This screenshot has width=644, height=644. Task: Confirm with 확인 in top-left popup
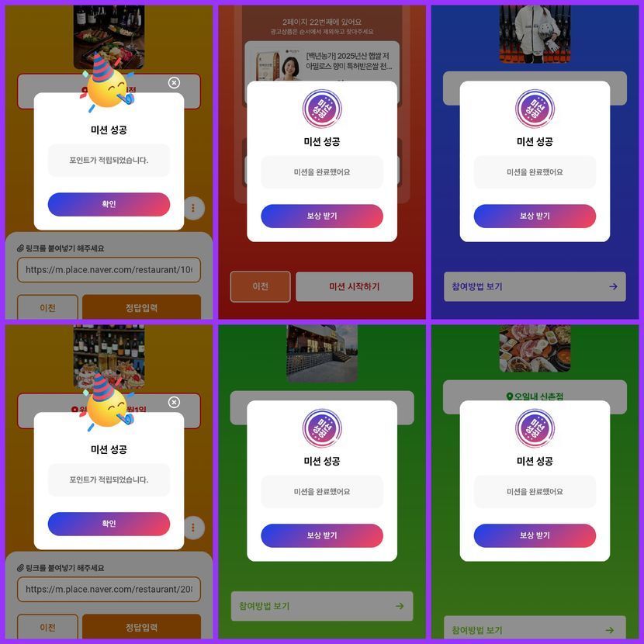pyautogui.click(x=109, y=204)
